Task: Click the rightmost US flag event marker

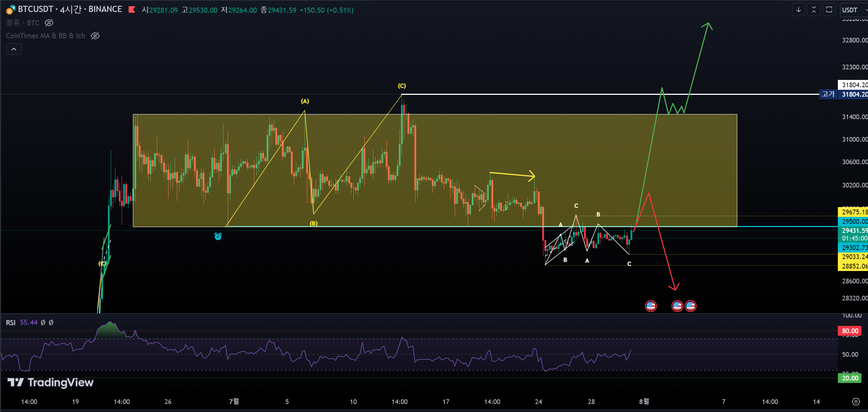Action: (x=690, y=306)
